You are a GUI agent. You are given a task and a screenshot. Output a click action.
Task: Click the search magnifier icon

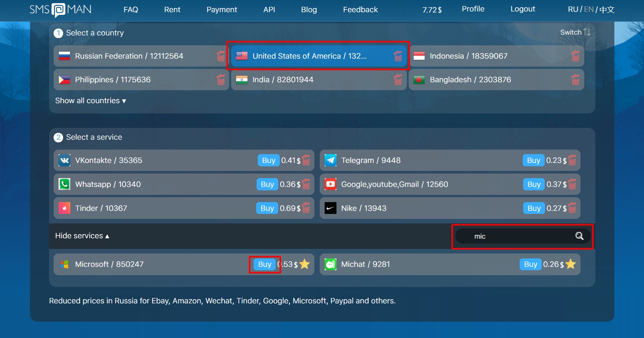coord(579,236)
